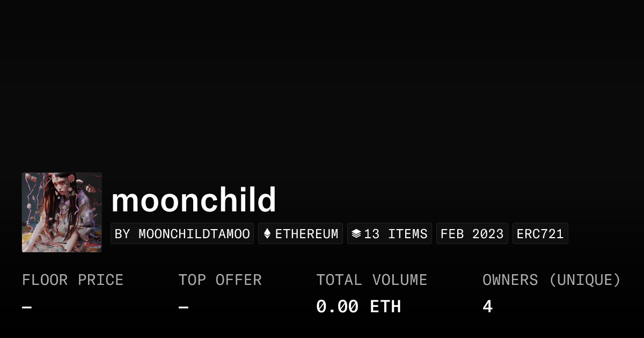
Task: Click the OWNERS stat label word
Action: 510,280
